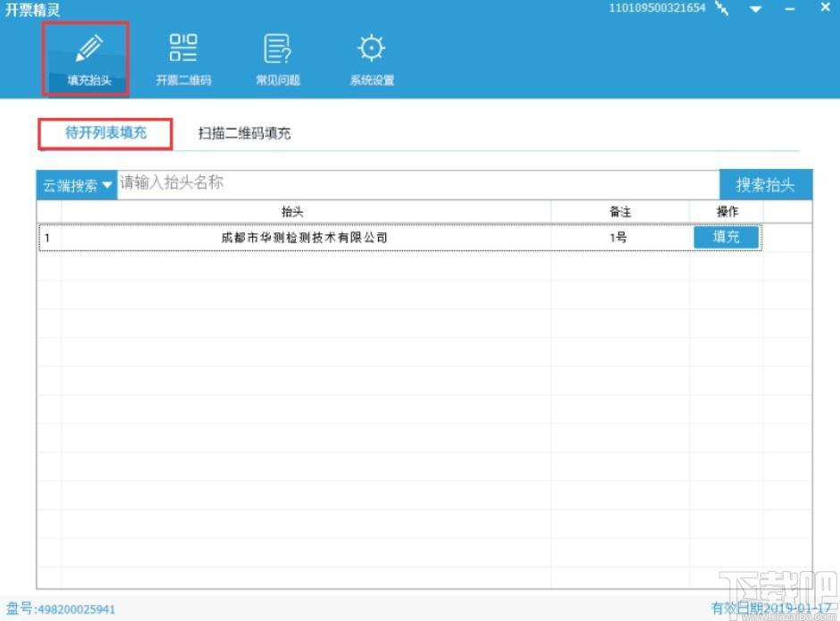The height and width of the screenshot is (621, 840).
Task: Minimize the 开票精灵 window
Action: [790, 9]
